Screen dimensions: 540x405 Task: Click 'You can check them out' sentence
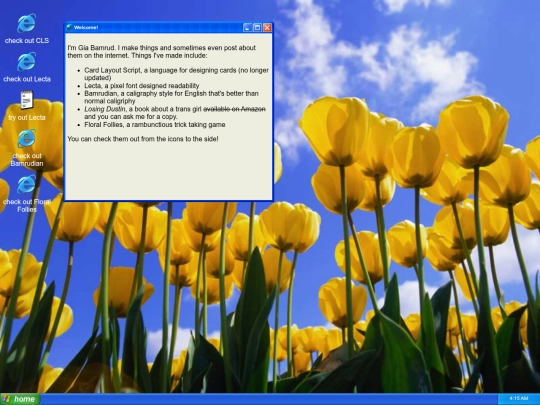(143, 139)
